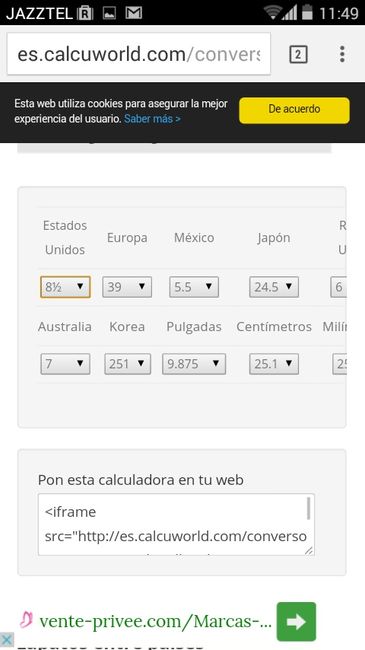Open the México size dropdown showing 5.5

click(x=194, y=287)
